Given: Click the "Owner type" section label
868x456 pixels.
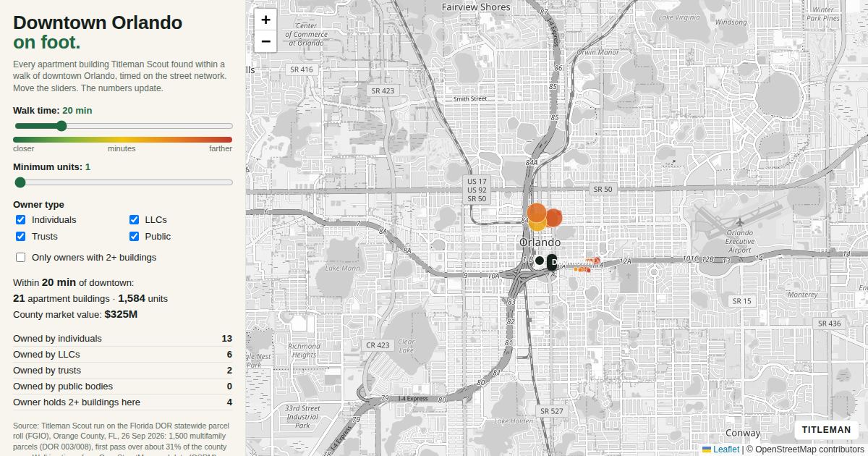Looking at the screenshot, I should point(38,205).
